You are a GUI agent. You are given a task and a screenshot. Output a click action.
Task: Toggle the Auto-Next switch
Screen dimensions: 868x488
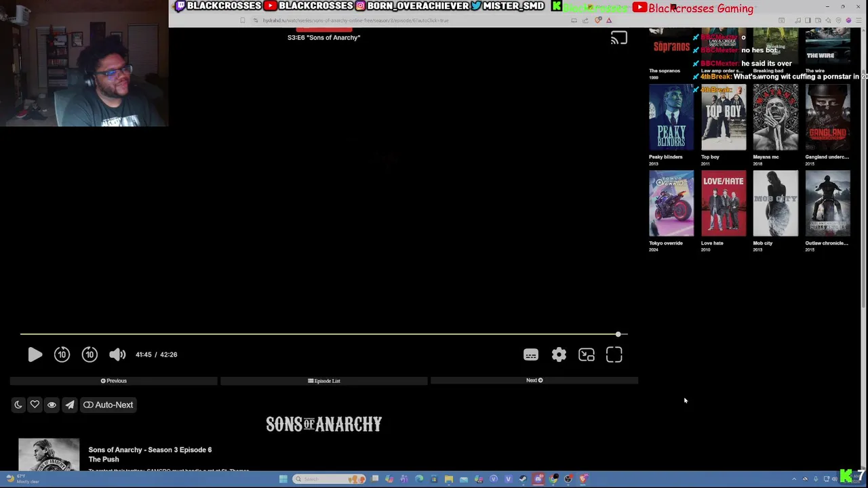[108, 405]
